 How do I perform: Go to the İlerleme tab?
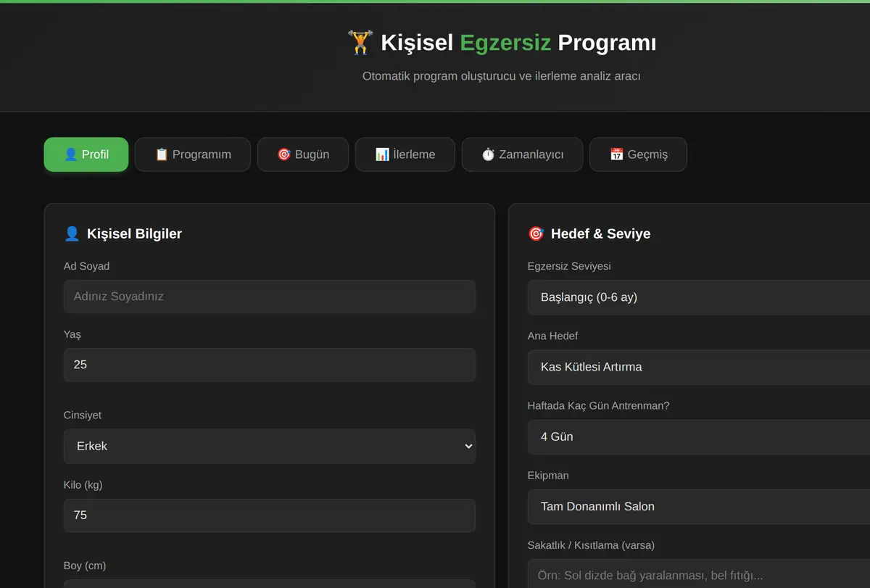(x=405, y=154)
